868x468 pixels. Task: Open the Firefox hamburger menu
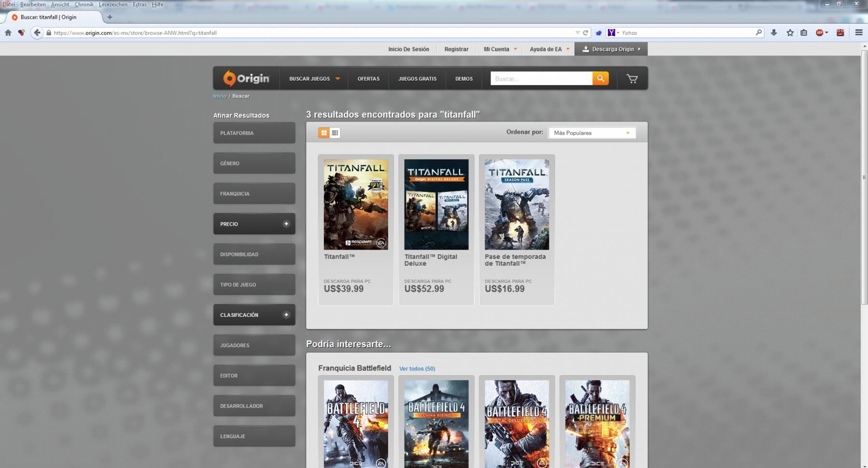click(858, 33)
